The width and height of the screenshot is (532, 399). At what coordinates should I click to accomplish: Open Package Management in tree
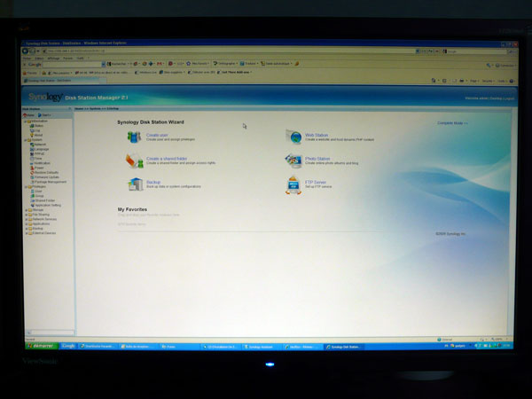click(48, 182)
